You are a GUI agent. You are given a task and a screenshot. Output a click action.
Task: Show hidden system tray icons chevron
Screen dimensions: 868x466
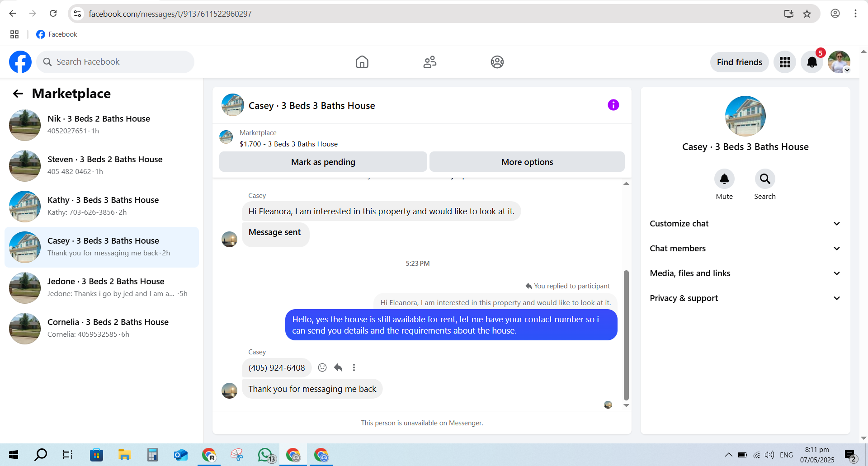(x=728, y=455)
